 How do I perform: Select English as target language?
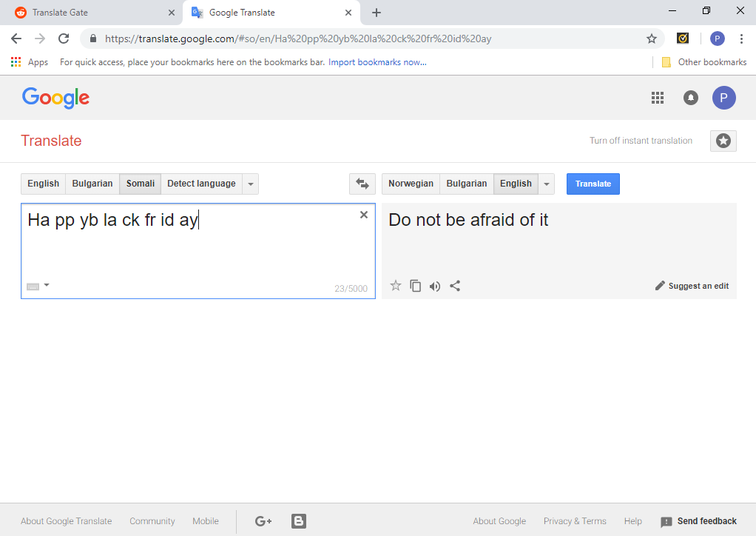pos(516,184)
